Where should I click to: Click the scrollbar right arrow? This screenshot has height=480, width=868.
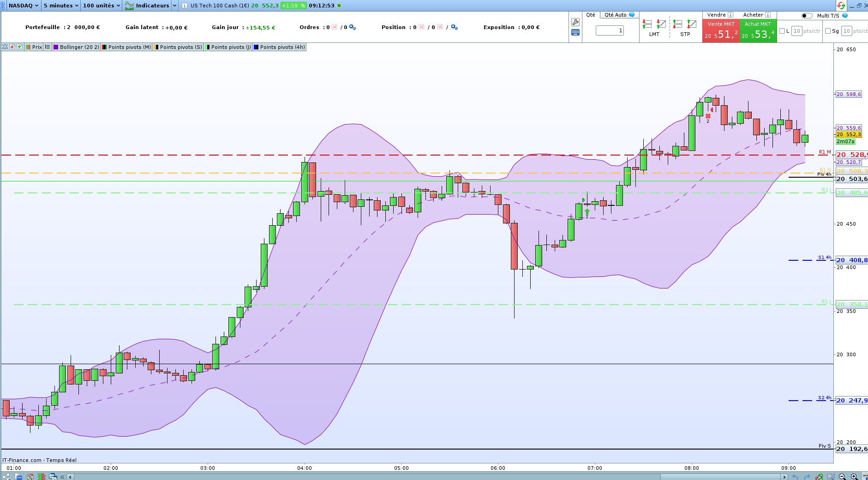[784, 477]
